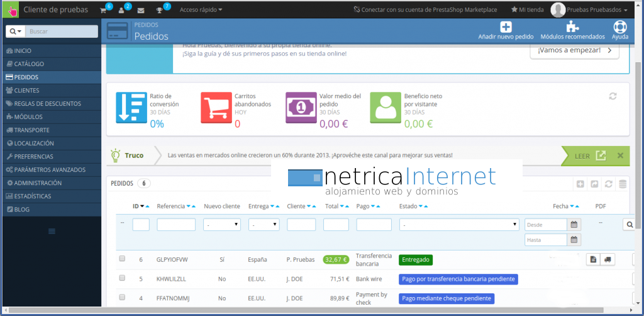Open the Hasta date calendar picker
Viewport: 644px width, 316px height.
pyautogui.click(x=574, y=240)
